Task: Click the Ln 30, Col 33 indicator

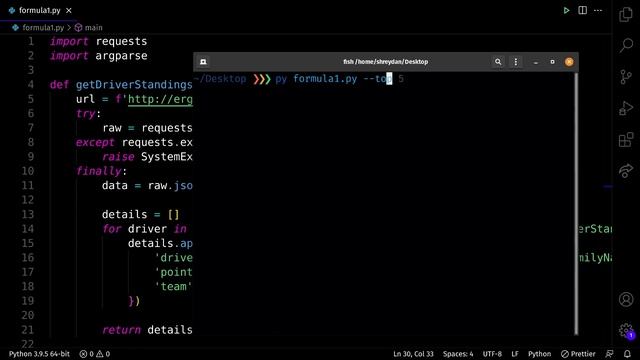Action: tap(413, 354)
